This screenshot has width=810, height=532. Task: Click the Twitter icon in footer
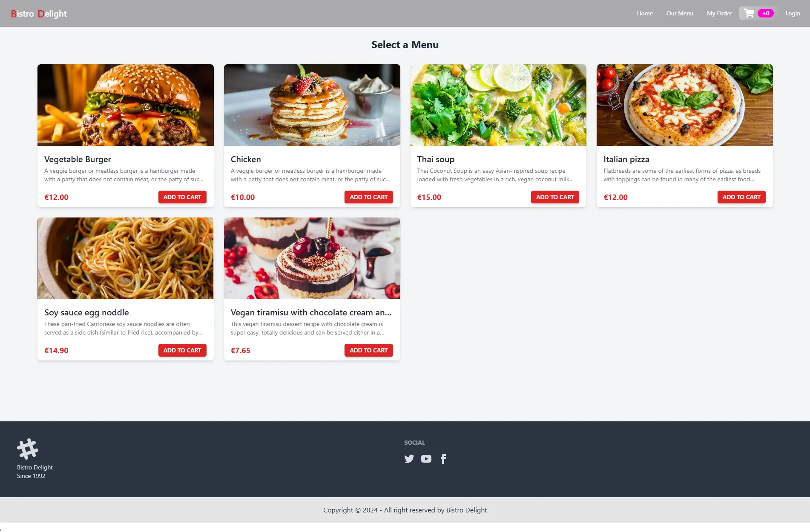point(409,459)
